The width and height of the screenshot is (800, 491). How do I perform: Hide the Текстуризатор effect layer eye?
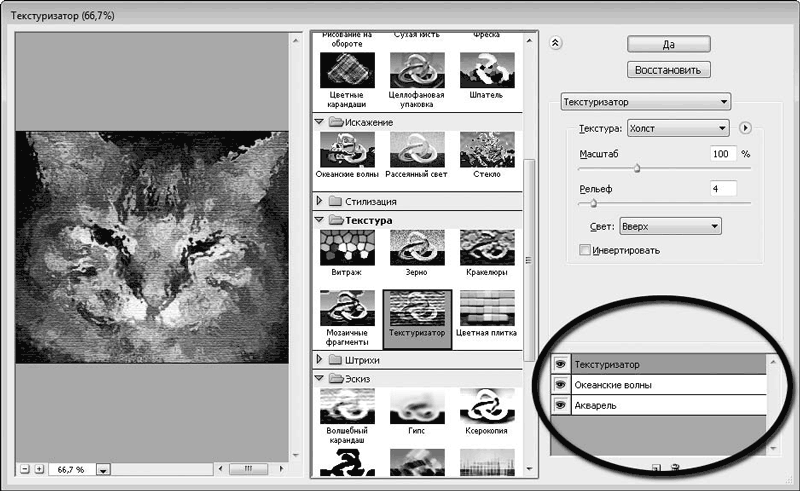pyautogui.click(x=561, y=364)
